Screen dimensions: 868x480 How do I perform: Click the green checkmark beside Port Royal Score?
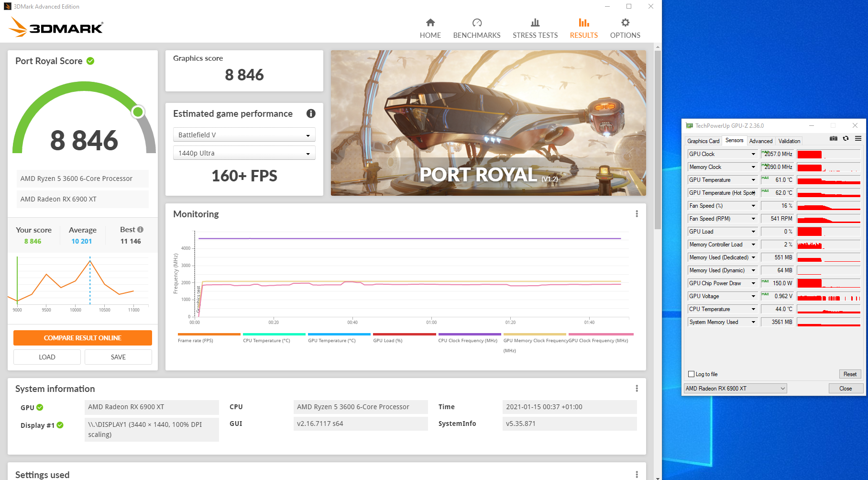tap(90, 61)
